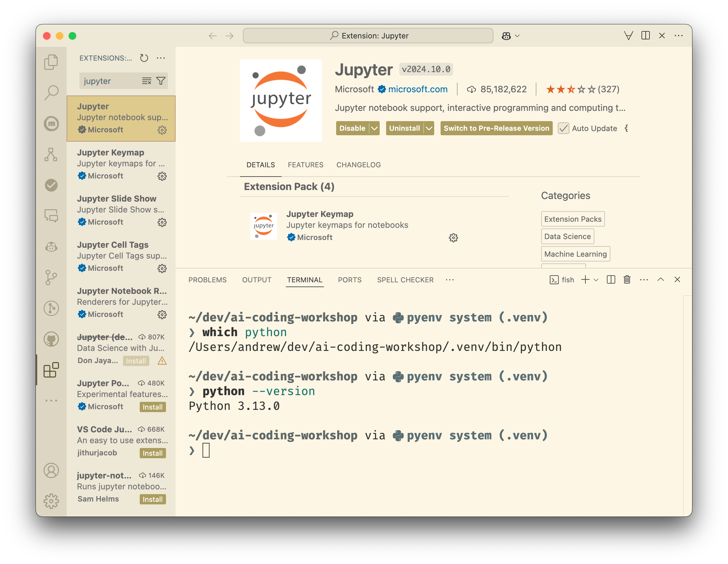Select the Extension Packs category
This screenshot has width=728, height=564.
pyautogui.click(x=573, y=219)
